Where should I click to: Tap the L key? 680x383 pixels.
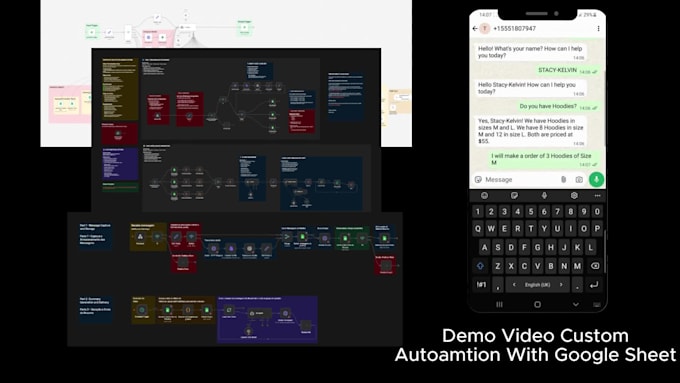tap(591, 248)
